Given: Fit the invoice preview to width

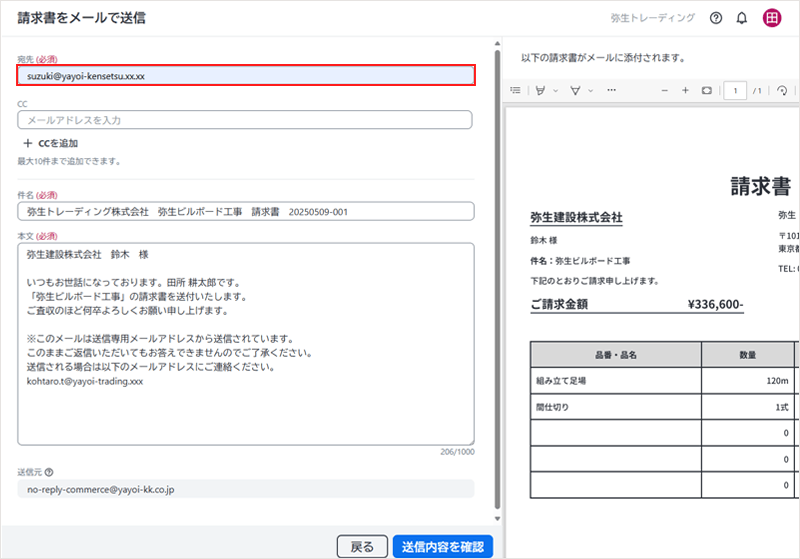Looking at the screenshot, I should 707,90.
